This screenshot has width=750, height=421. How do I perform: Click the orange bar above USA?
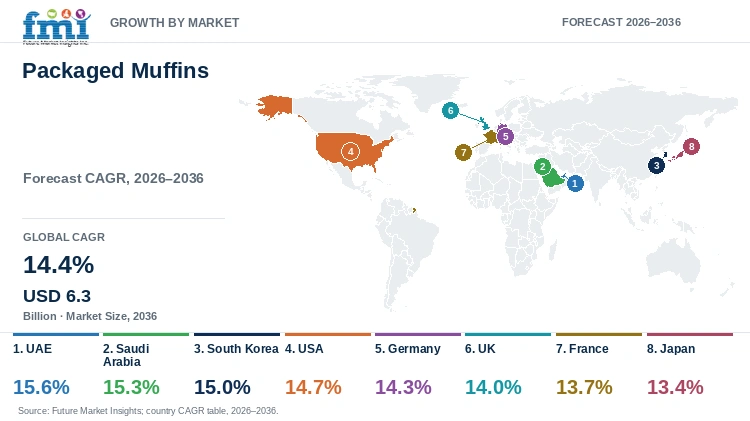click(328, 334)
